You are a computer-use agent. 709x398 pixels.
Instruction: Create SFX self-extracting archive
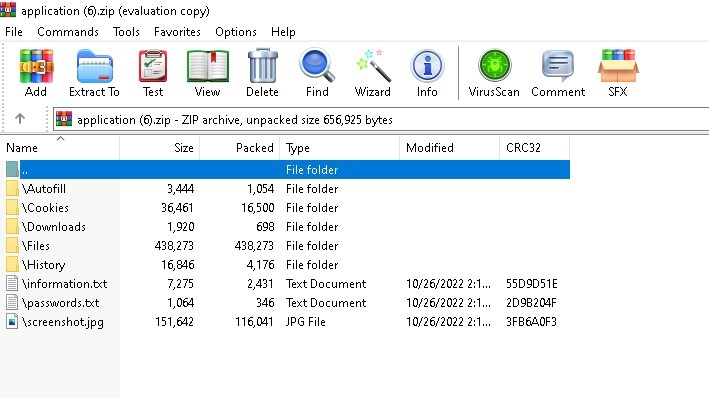point(618,66)
